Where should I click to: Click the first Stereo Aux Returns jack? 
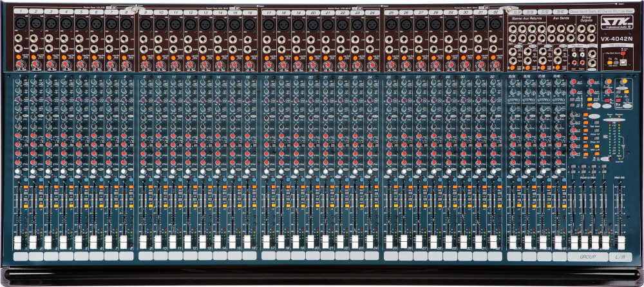coord(512,28)
